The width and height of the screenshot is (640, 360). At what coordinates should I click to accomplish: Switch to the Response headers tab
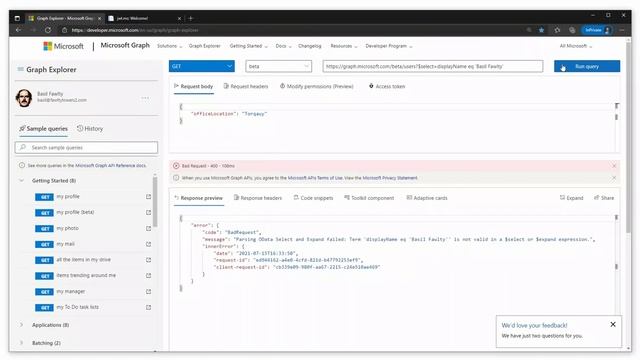(x=258, y=198)
